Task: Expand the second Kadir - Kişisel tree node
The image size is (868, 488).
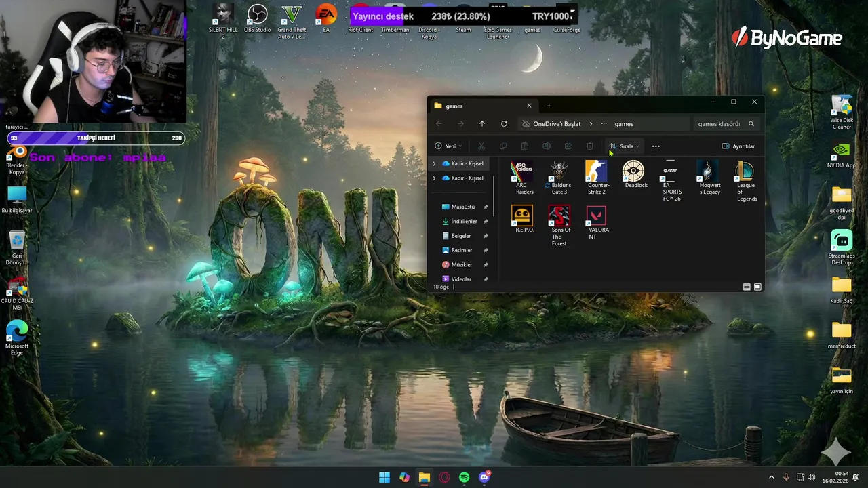Action: [x=434, y=178]
